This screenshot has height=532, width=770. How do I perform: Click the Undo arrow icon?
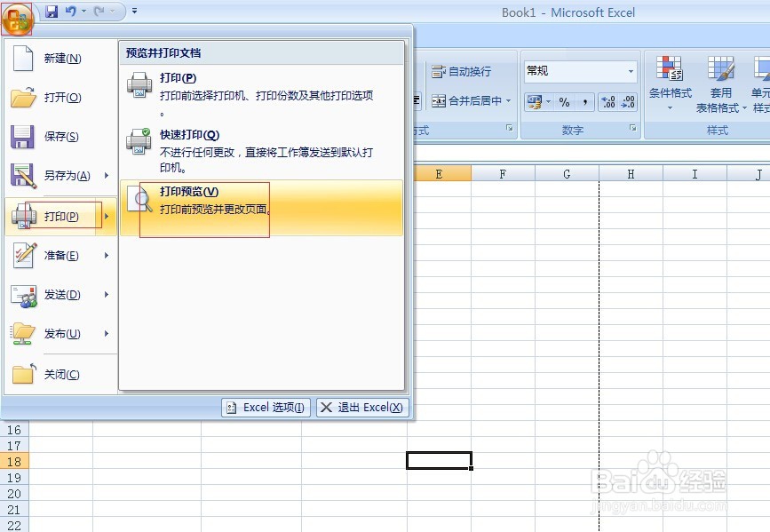[71, 11]
